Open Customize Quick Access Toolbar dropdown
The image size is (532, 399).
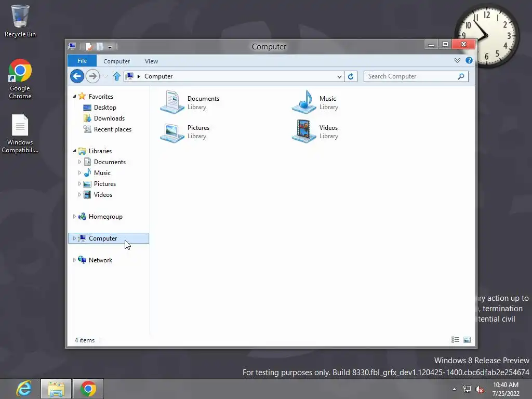tap(110, 47)
